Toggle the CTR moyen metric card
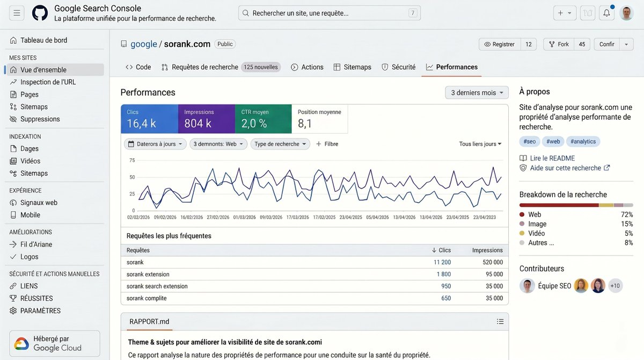 tap(263, 119)
